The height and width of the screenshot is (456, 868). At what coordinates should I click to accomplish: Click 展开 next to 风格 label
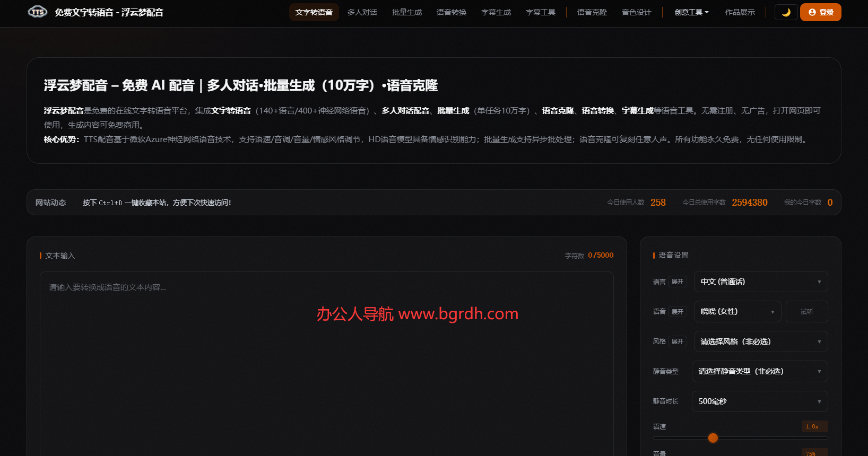pyautogui.click(x=678, y=341)
